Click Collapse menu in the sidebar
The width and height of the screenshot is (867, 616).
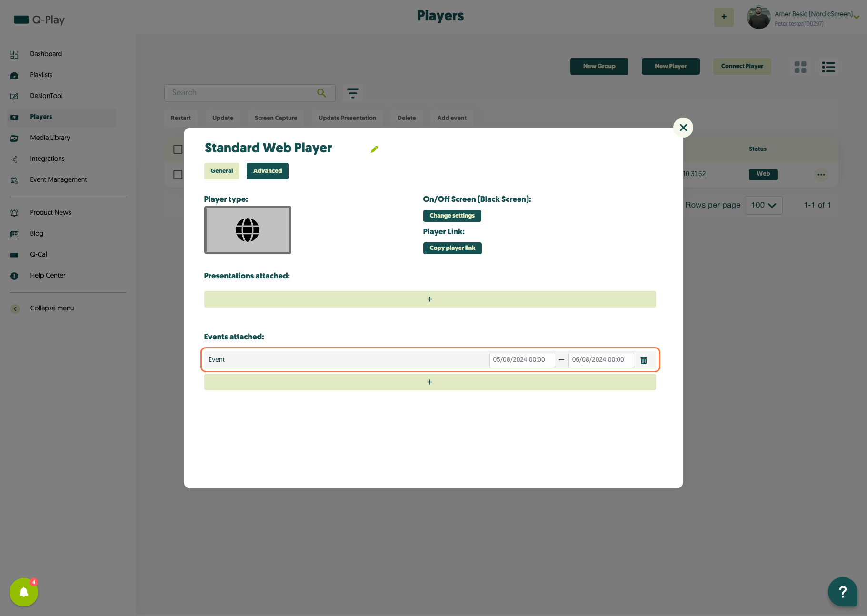point(52,308)
